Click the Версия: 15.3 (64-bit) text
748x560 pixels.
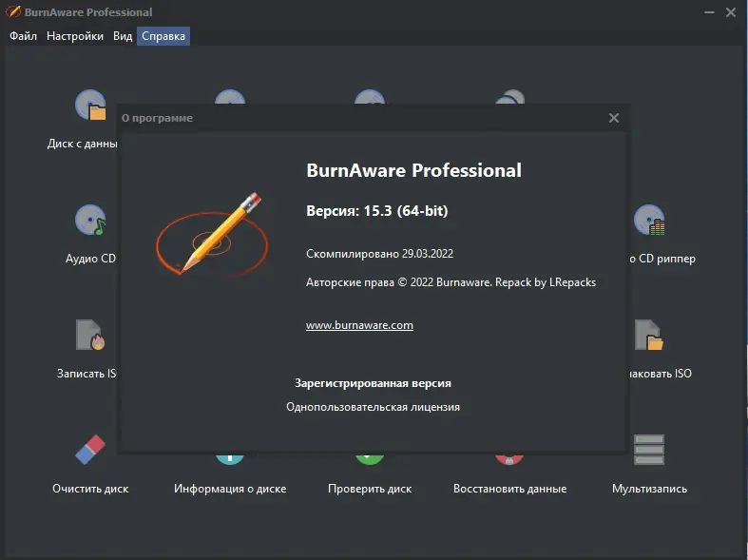tap(377, 211)
